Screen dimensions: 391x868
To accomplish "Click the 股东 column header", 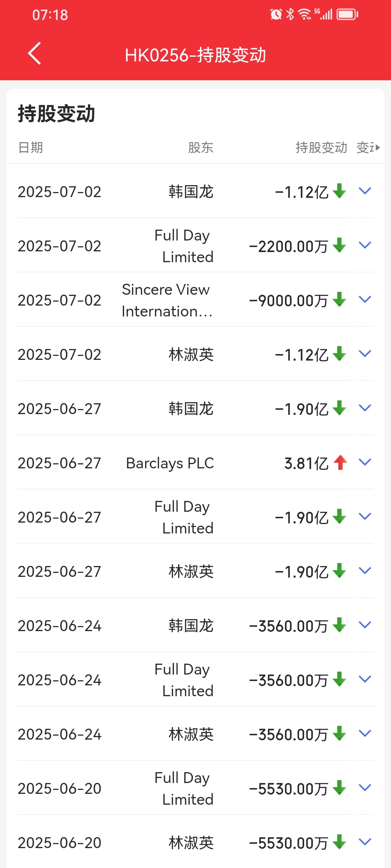I will tap(201, 148).
